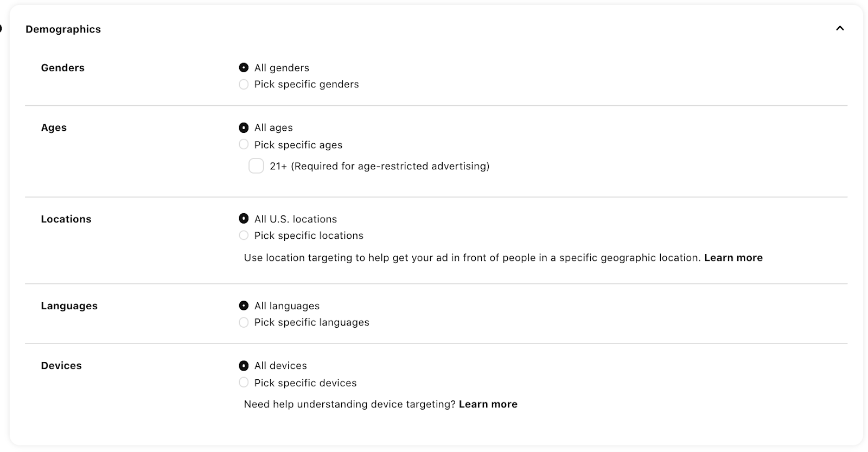Open device targeting Learn more link
The height and width of the screenshot is (452, 868).
(488, 404)
